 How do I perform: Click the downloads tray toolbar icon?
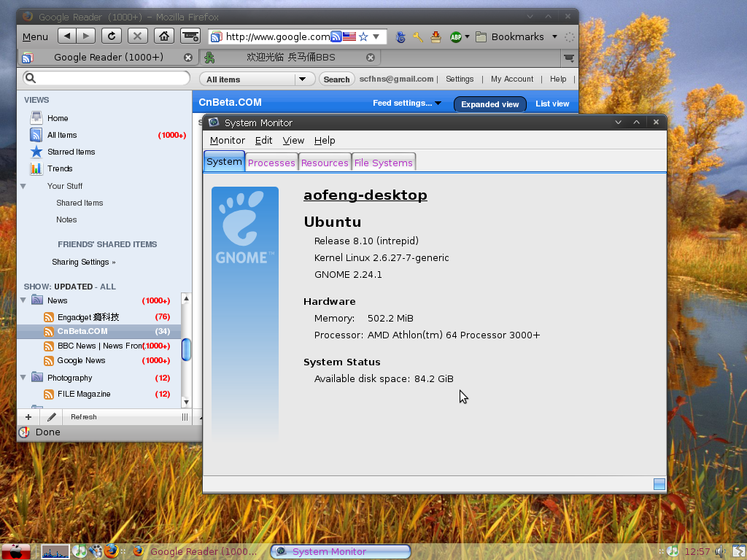point(436,36)
